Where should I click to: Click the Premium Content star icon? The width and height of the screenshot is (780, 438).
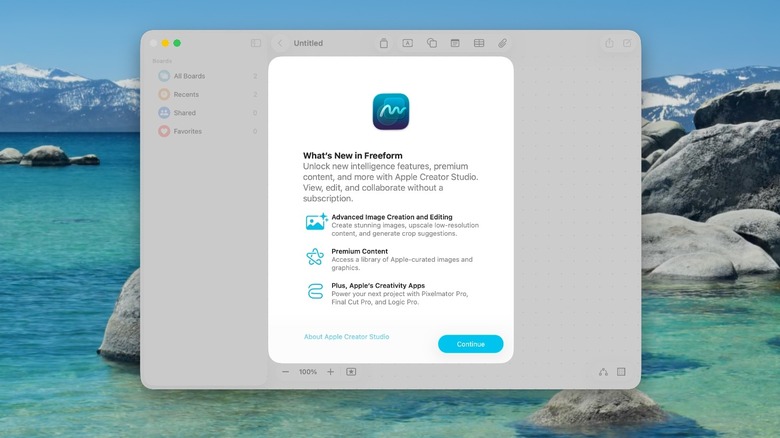pyautogui.click(x=315, y=256)
